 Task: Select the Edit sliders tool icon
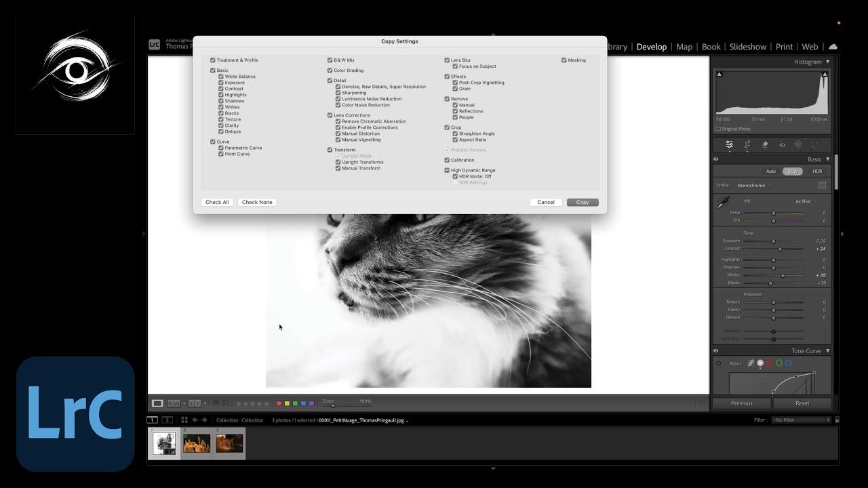click(x=730, y=144)
